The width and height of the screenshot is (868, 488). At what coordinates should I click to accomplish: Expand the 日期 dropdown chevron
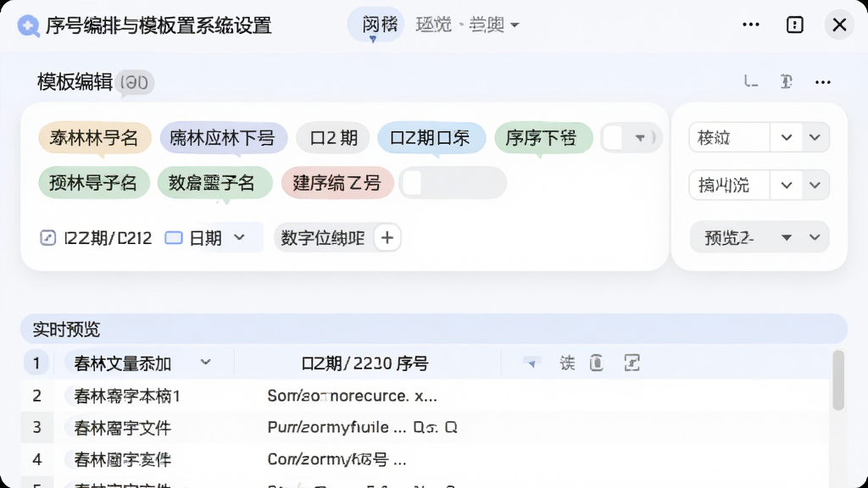click(x=239, y=237)
